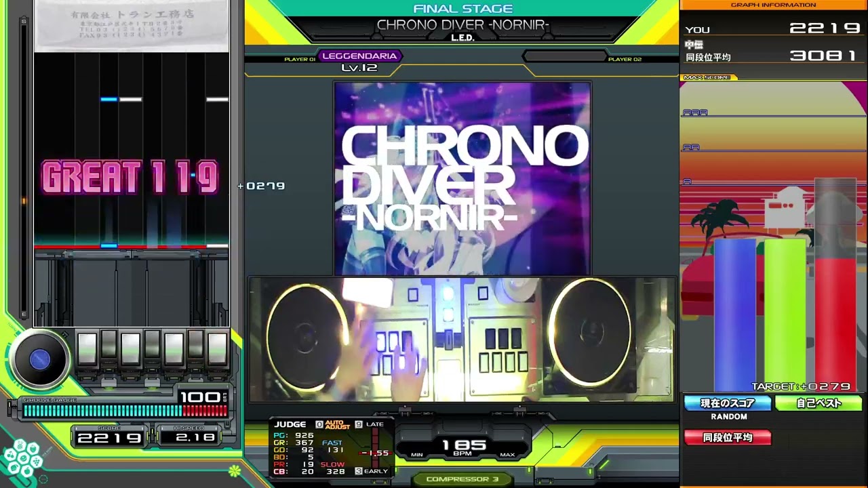Click the blue current-score graph bar

pyautogui.click(x=734, y=314)
